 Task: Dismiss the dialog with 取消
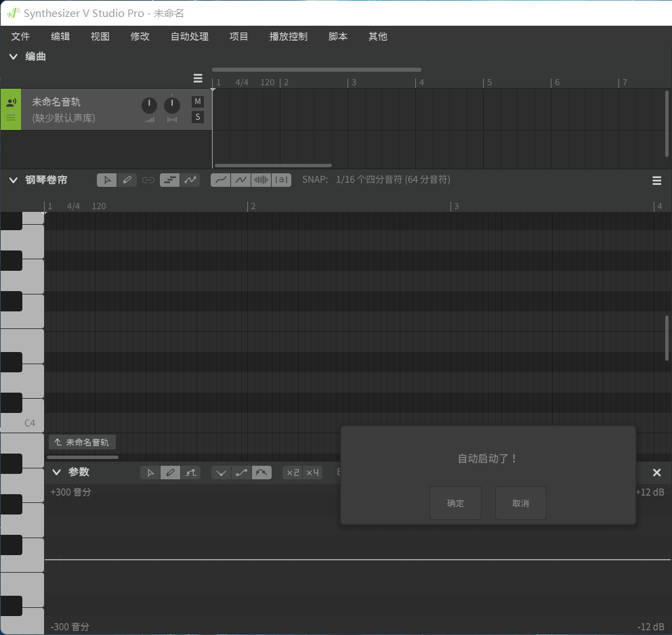(x=521, y=503)
